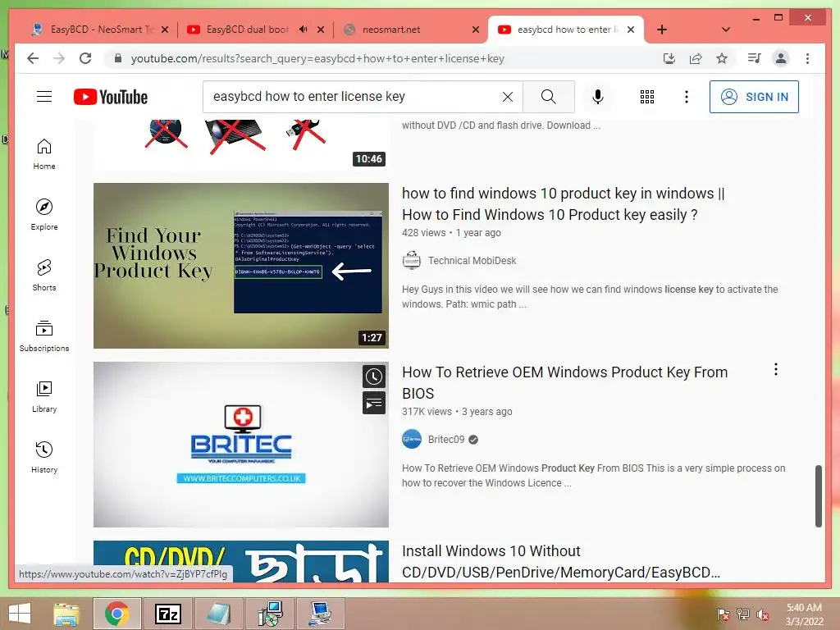Open 'how to find windows 10 product key' title
Viewport: 840px width, 630px height.
[563, 203]
